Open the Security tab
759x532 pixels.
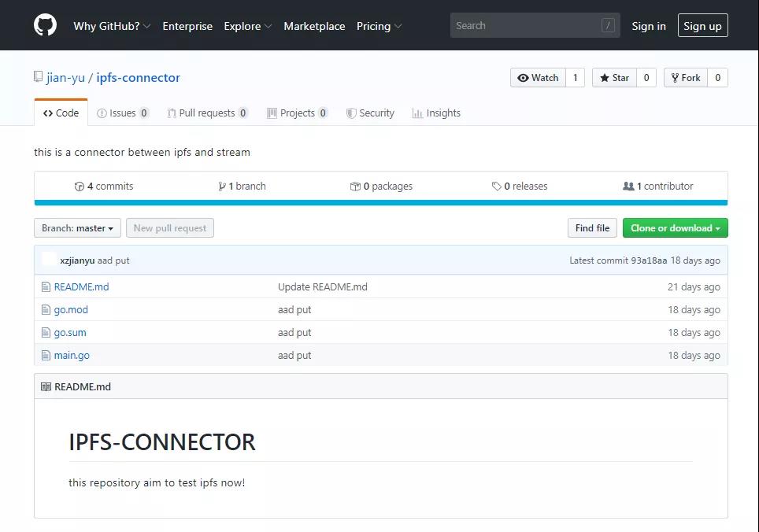coord(370,113)
